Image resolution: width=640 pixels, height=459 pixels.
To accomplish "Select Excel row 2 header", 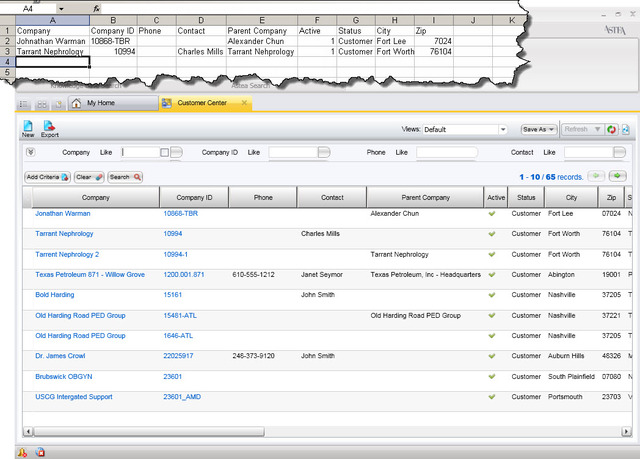I will point(7,41).
